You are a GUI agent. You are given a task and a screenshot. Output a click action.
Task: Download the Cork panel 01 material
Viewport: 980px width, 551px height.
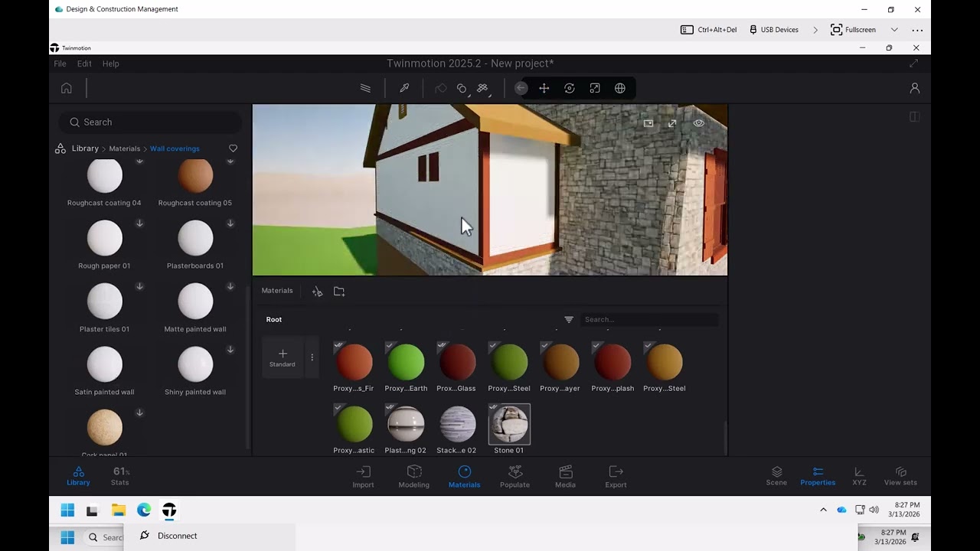coord(139,412)
